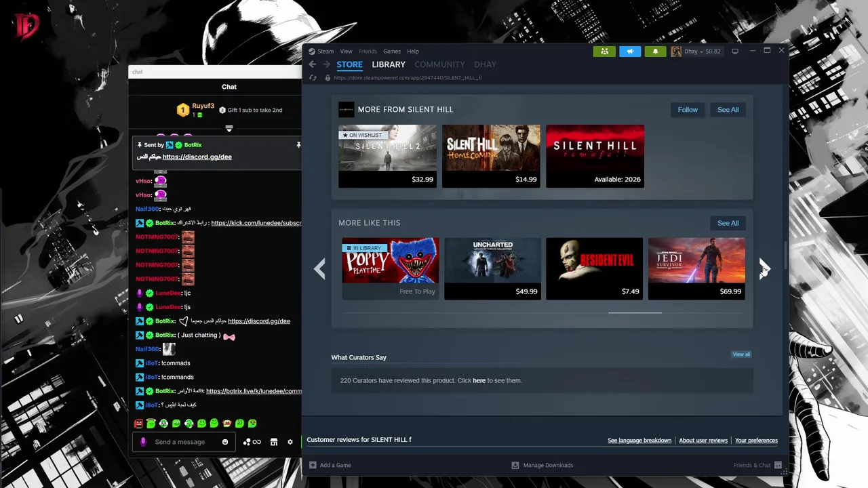Click the Steam page vertical scrollbar

(785, 256)
